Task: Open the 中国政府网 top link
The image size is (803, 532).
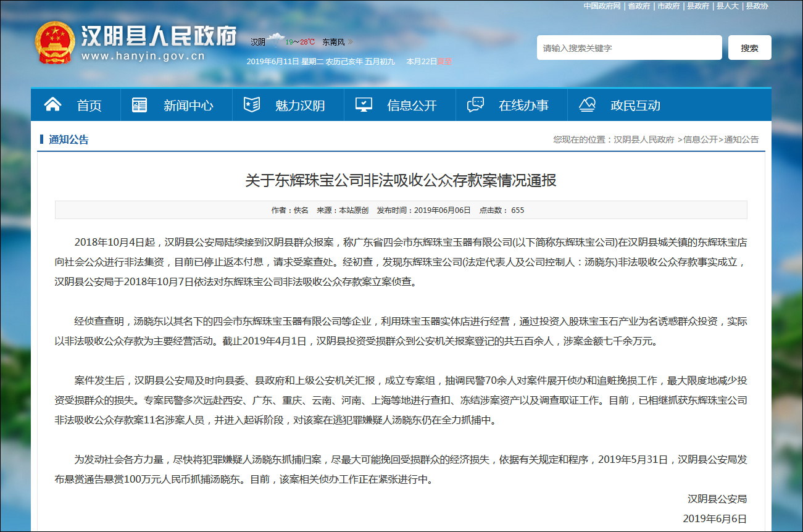Action: pyautogui.click(x=602, y=6)
